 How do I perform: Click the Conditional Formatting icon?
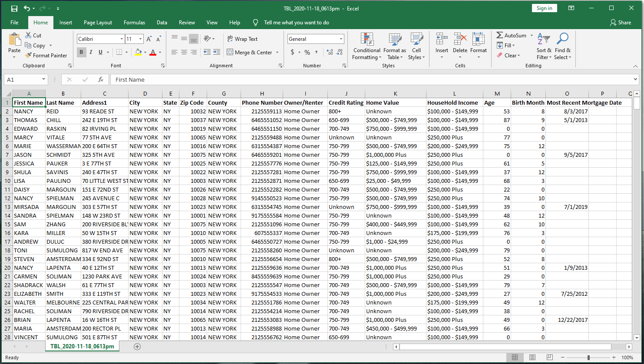point(367,40)
